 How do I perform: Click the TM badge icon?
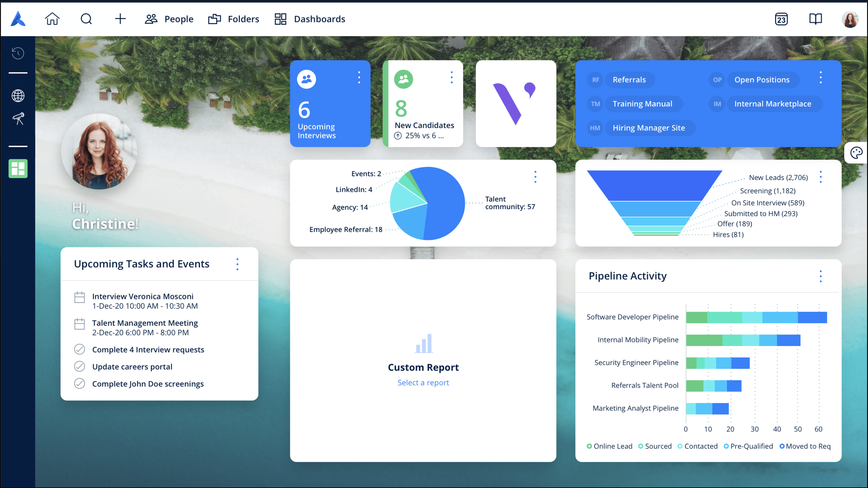(x=595, y=104)
